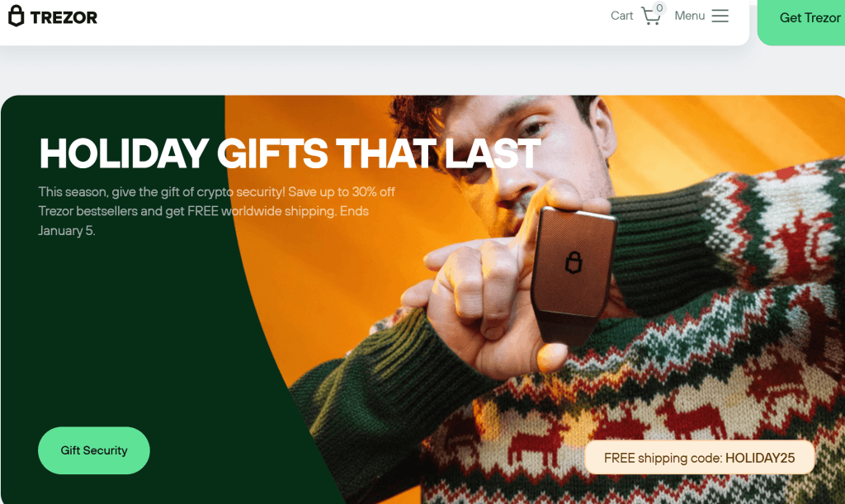Click the Trezor padlock logo icon
The image size is (845, 504).
(17, 16)
